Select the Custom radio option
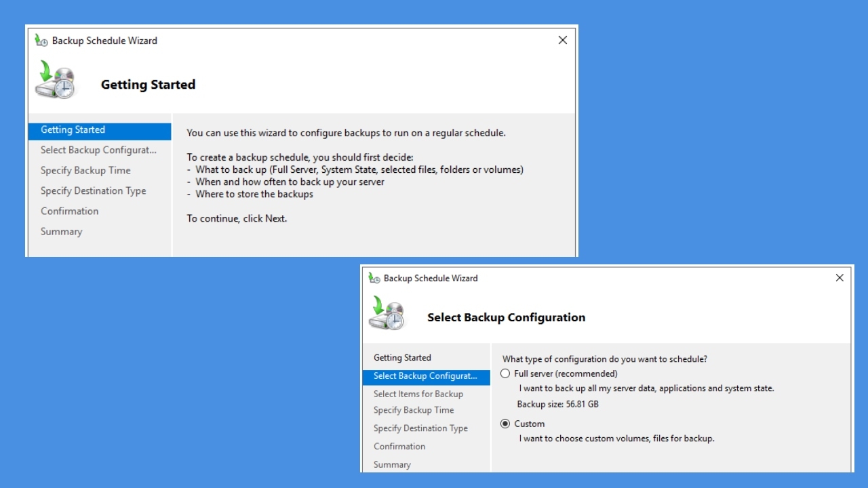The width and height of the screenshot is (868, 488). pos(505,424)
